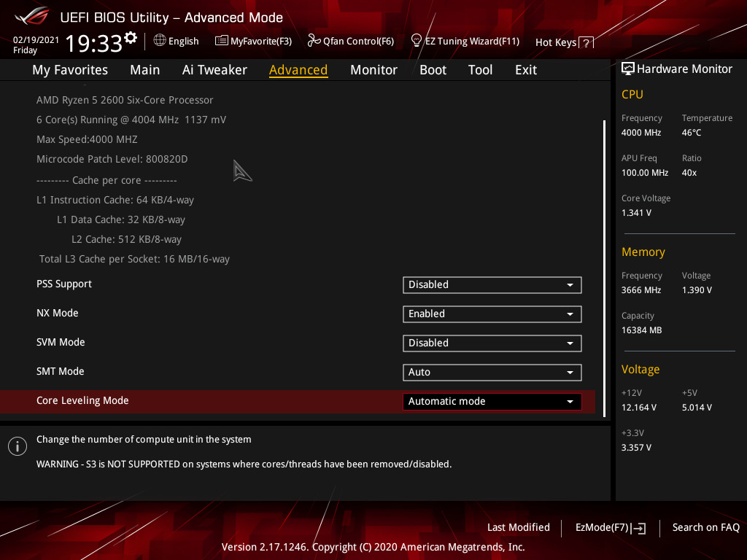Viewport: 747px width, 560px height.
Task: Click Search on FAQ link
Action: pos(705,527)
